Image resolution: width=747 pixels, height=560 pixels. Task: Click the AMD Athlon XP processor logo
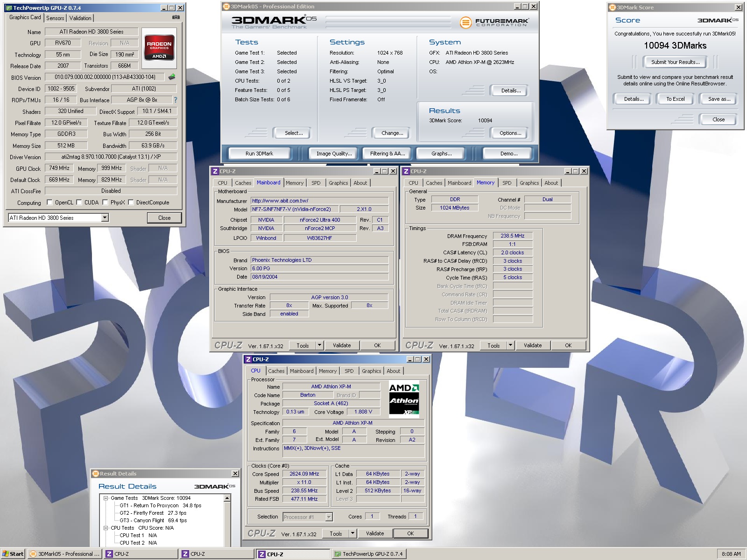[x=404, y=399]
